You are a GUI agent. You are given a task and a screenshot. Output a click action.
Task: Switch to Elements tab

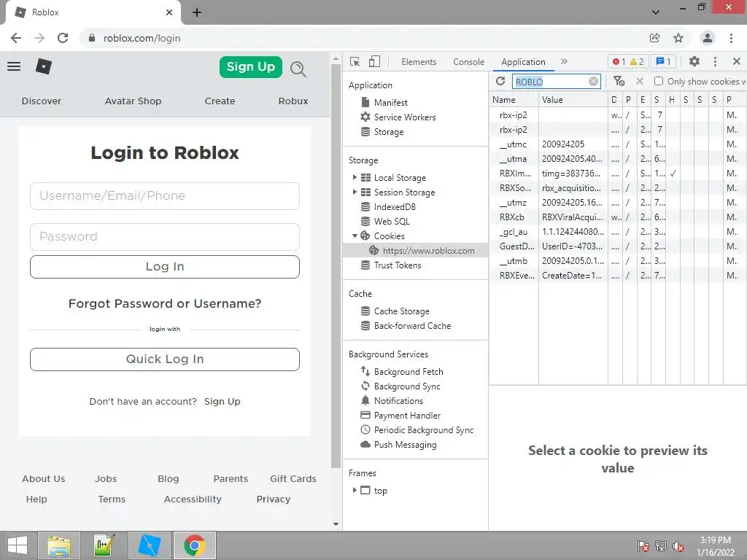pos(419,62)
